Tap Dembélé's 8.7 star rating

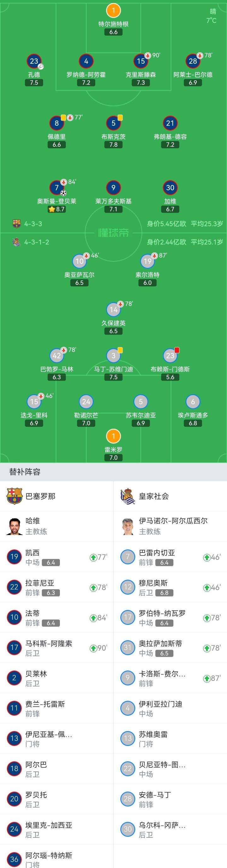(x=56, y=209)
